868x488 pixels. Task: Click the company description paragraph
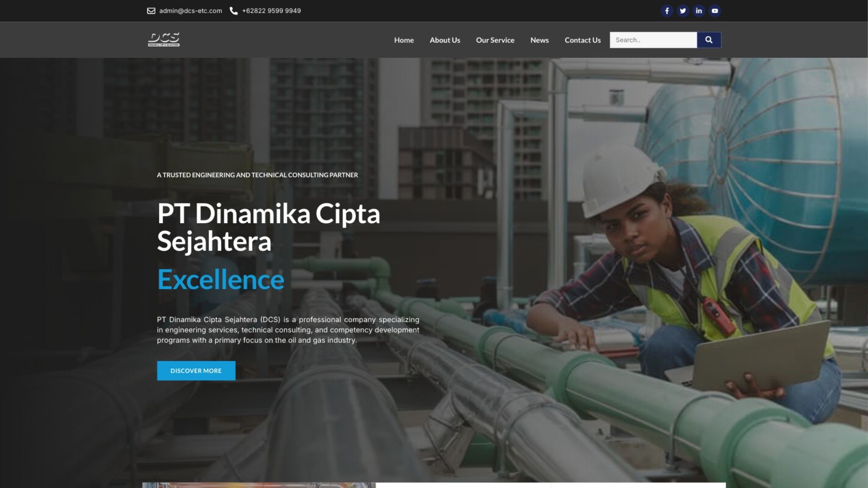coord(288,330)
